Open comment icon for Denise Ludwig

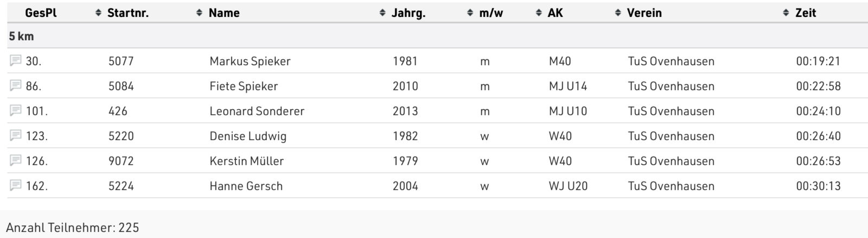pyautogui.click(x=15, y=135)
